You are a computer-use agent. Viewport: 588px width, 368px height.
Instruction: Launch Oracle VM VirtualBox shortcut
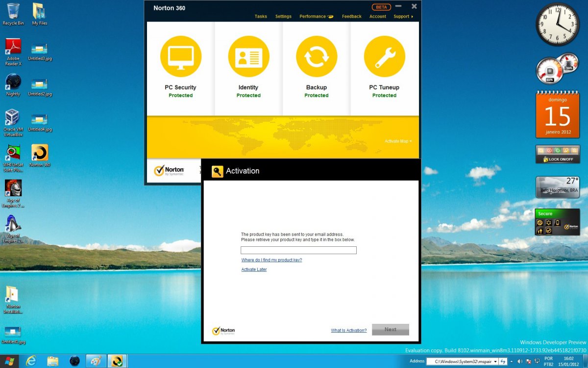point(13,123)
